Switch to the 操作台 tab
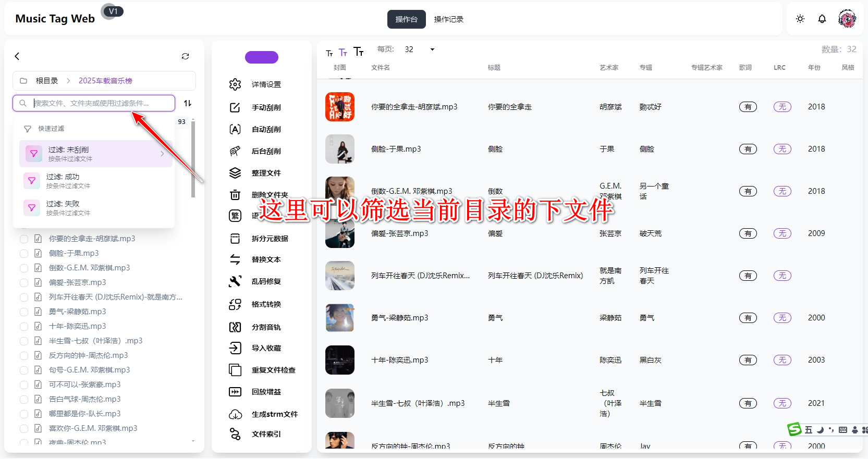This screenshot has width=868, height=459. [406, 19]
